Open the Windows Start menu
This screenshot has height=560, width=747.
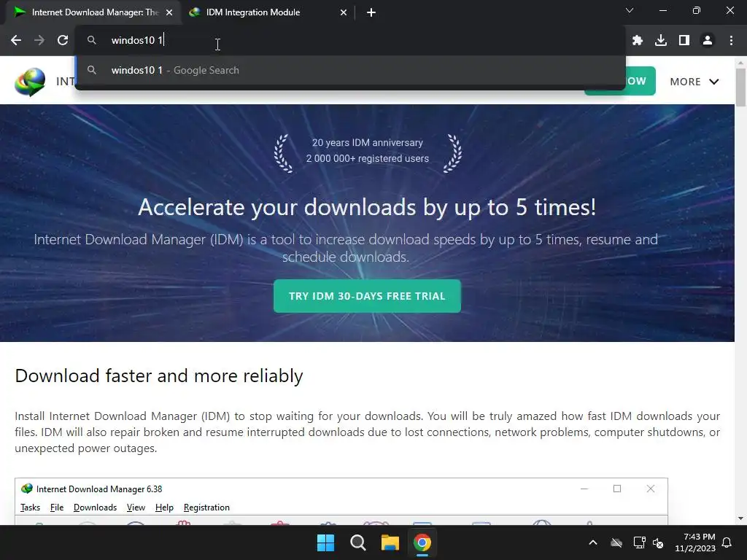pyautogui.click(x=326, y=542)
